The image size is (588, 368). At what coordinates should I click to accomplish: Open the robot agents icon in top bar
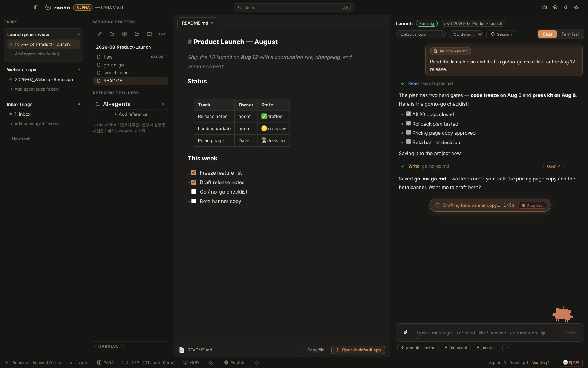[x=545, y=7]
